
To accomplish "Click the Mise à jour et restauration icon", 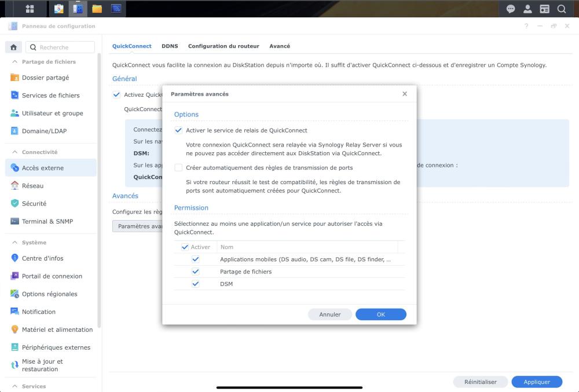I will pos(15,365).
